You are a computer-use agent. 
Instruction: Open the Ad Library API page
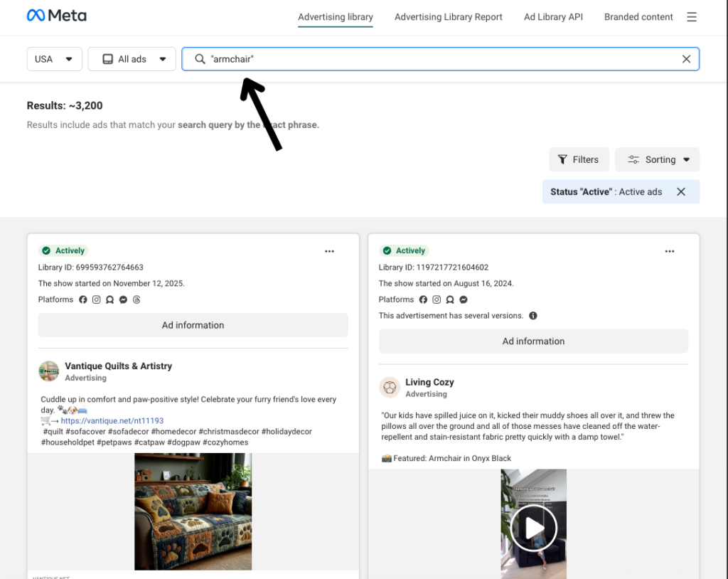click(x=553, y=16)
